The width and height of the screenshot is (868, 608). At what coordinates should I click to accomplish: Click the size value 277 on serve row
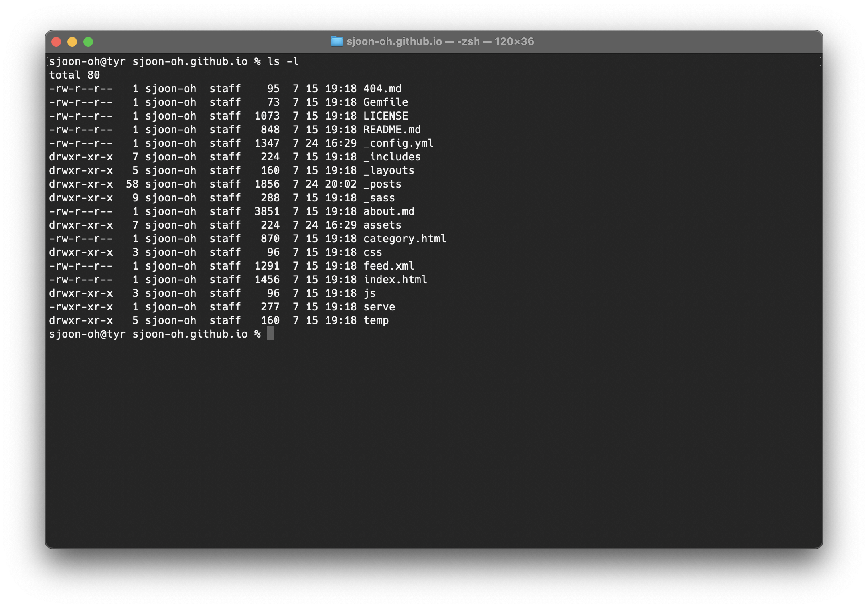coord(270,307)
